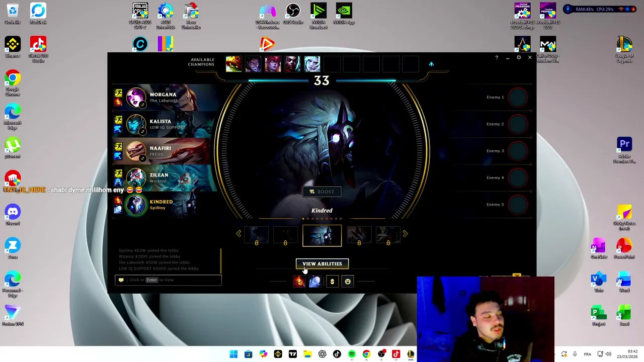This screenshot has height=362, width=644.
Task: Open the orange rune page icon
Action: coord(299,282)
